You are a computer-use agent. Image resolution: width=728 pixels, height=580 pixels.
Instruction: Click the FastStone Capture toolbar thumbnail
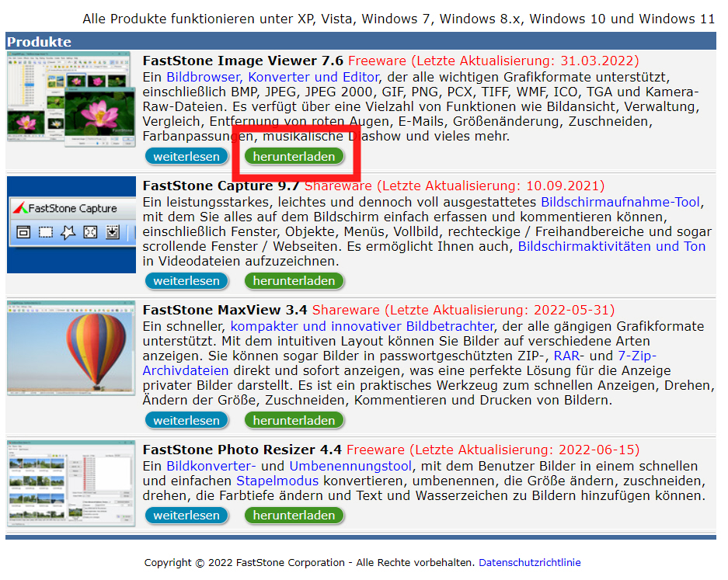coord(71,224)
